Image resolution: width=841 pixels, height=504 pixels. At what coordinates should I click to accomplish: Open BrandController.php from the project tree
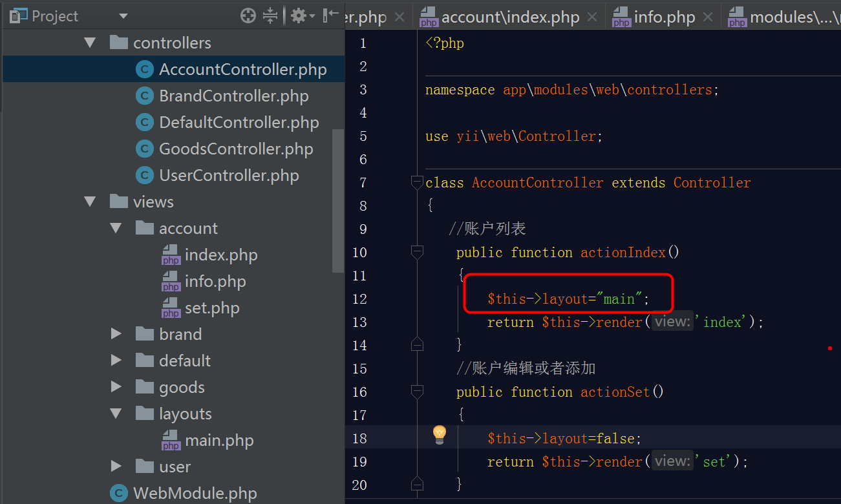pyautogui.click(x=234, y=96)
